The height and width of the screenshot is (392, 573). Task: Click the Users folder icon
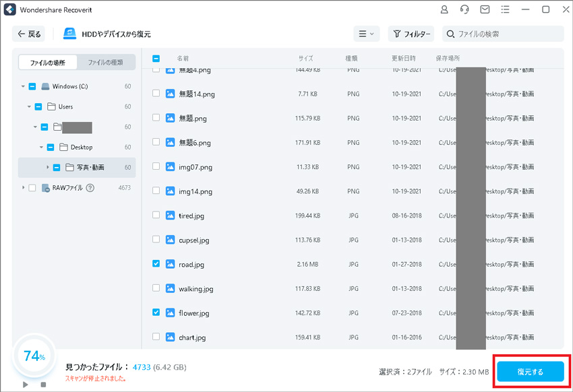pos(51,106)
